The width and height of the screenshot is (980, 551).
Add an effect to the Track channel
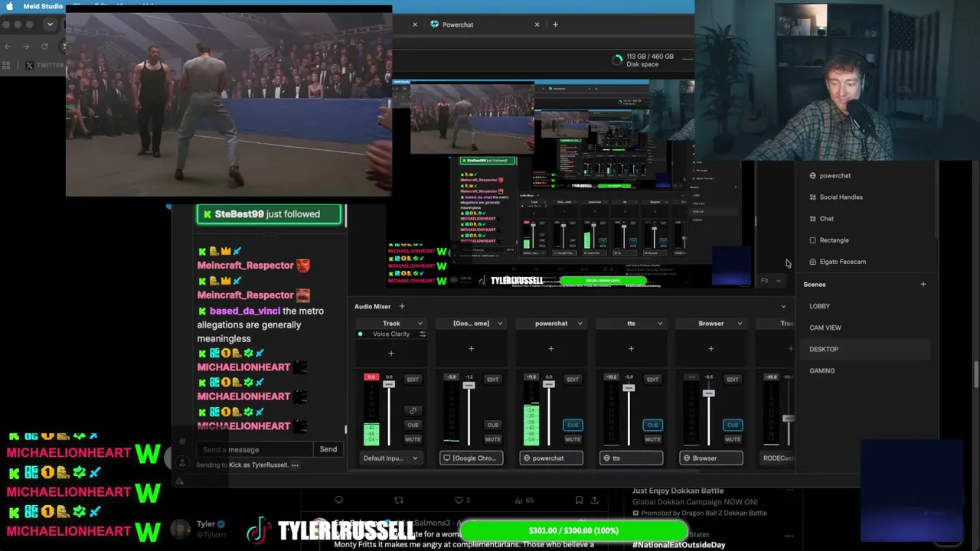391,353
